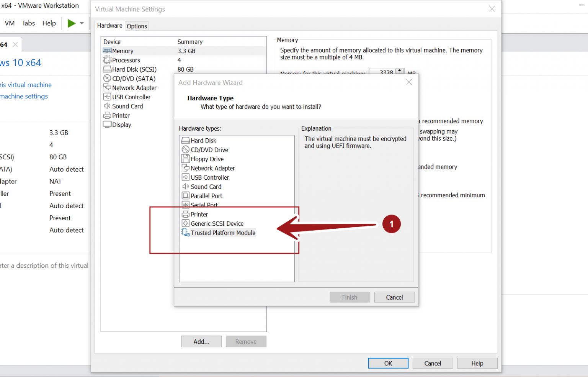This screenshot has height=377, width=588.
Task: Select Processors in the device list
Action: pyautogui.click(x=126, y=61)
